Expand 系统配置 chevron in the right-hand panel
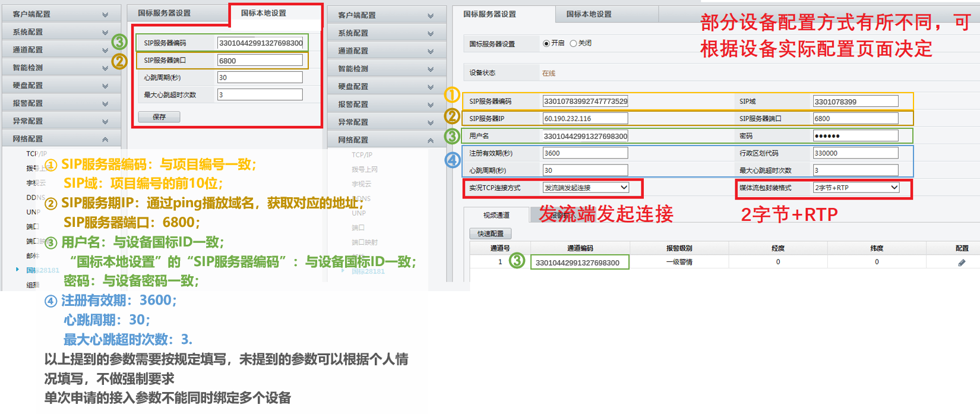 point(431,33)
